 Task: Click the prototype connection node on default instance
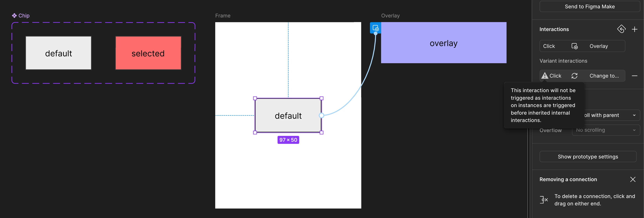321,115
